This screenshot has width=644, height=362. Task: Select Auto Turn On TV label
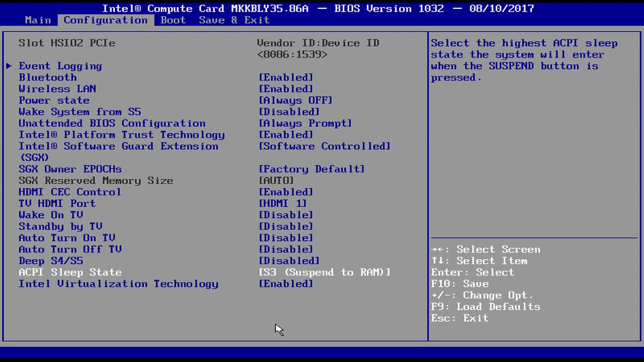[x=67, y=238]
